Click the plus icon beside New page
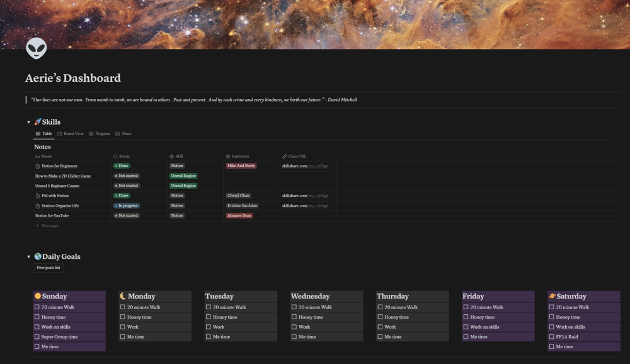 click(37, 226)
